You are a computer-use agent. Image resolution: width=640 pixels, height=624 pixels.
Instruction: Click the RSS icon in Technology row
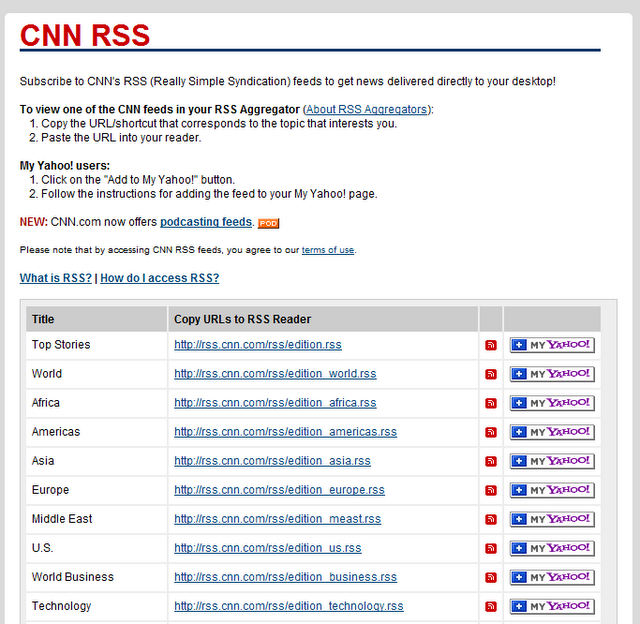(491, 606)
